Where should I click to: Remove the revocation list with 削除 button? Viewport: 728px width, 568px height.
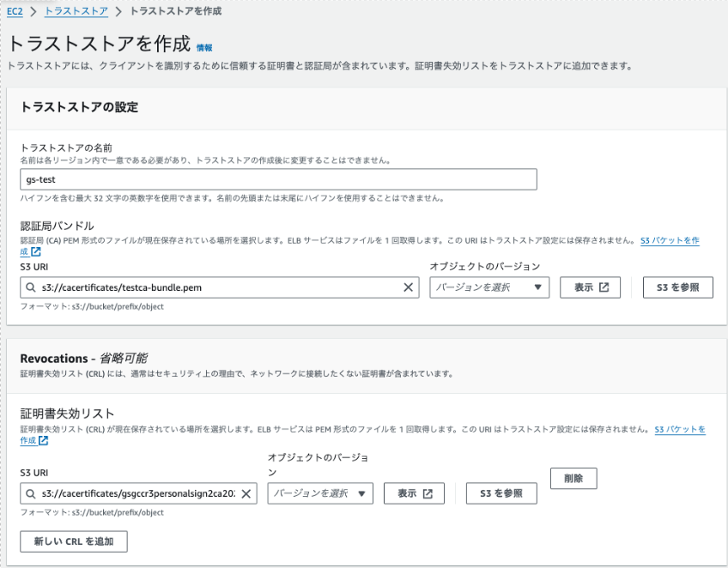[573, 478]
